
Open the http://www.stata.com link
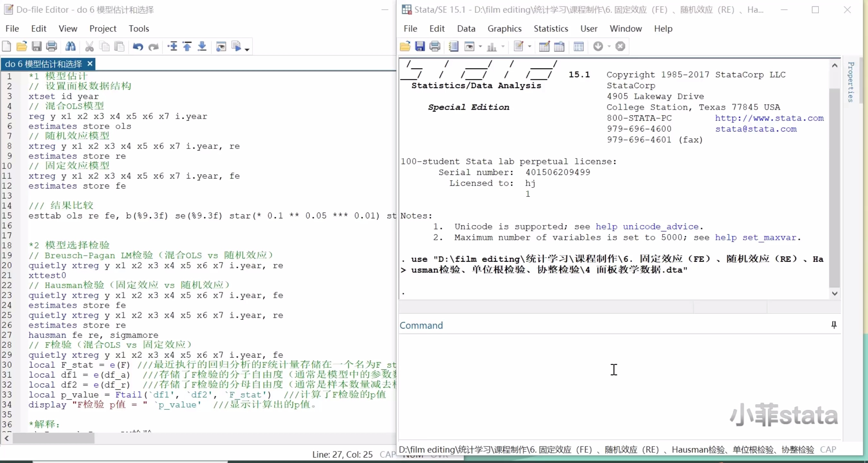(769, 118)
